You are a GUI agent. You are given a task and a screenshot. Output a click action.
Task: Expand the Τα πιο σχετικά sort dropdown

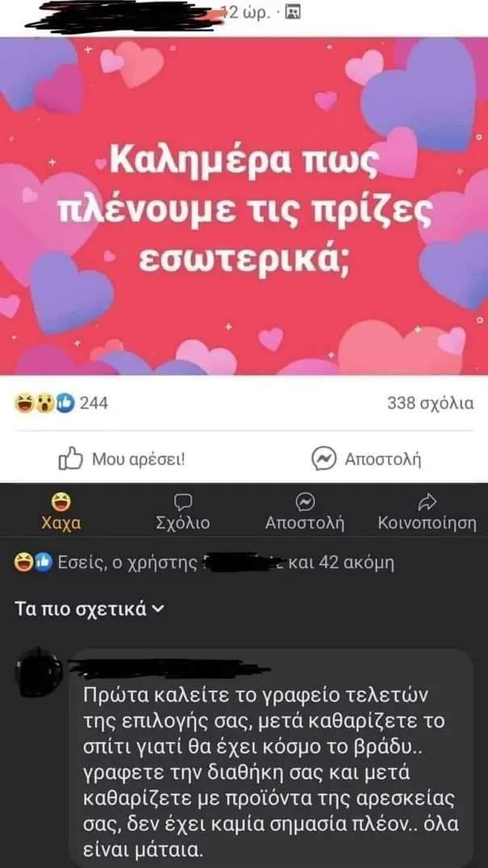(89, 610)
